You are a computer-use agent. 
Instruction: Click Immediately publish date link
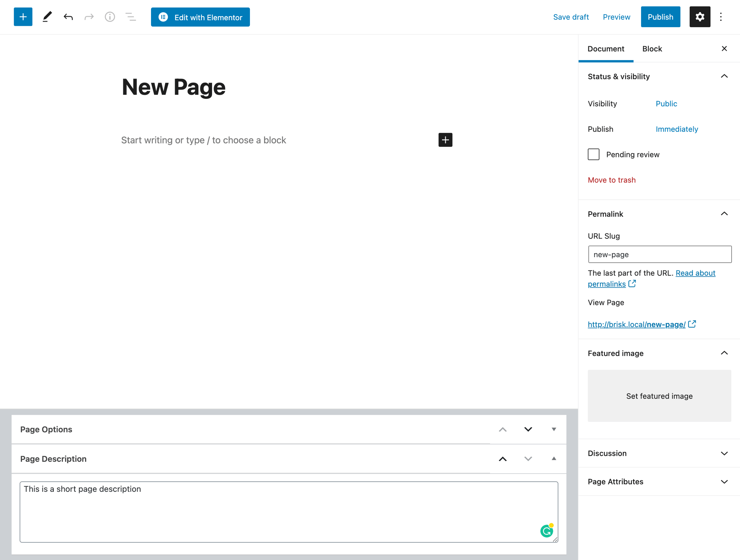point(677,129)
